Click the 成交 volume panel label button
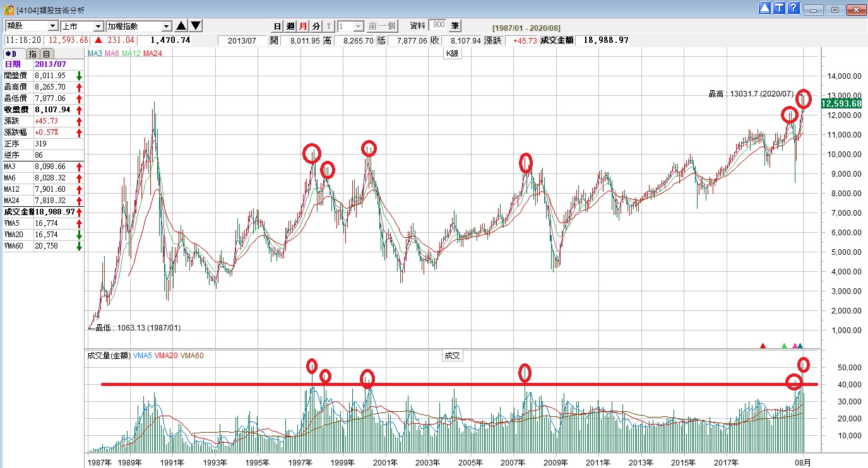 (453, 356)
